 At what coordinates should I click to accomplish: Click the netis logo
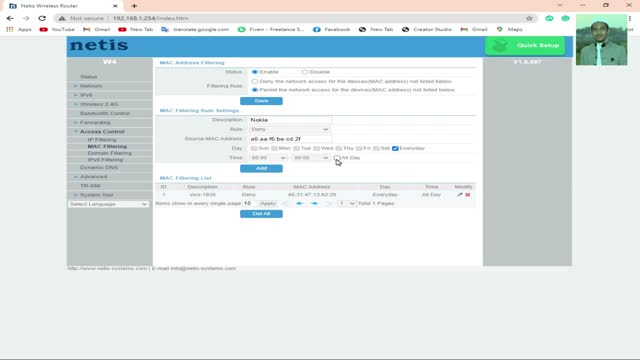[99, 45]
